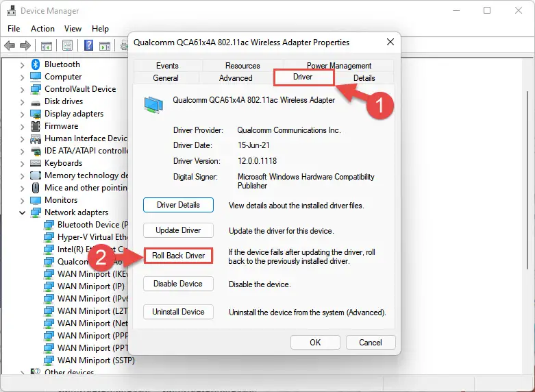
Task: Expand the Disk drives category
Action: point(22,101)
